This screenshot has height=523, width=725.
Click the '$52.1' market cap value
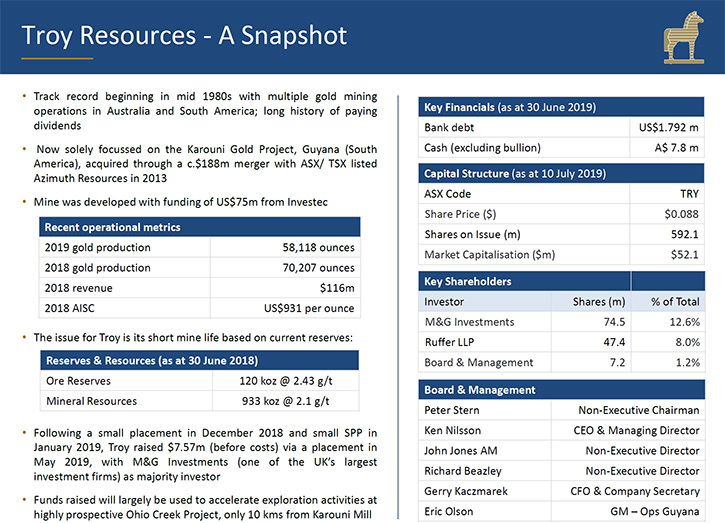(685, 255)
